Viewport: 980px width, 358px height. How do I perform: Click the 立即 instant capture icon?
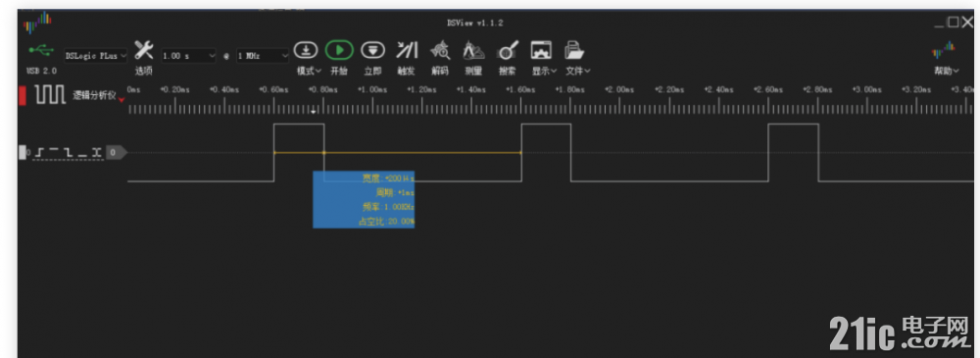pos(372,50)
